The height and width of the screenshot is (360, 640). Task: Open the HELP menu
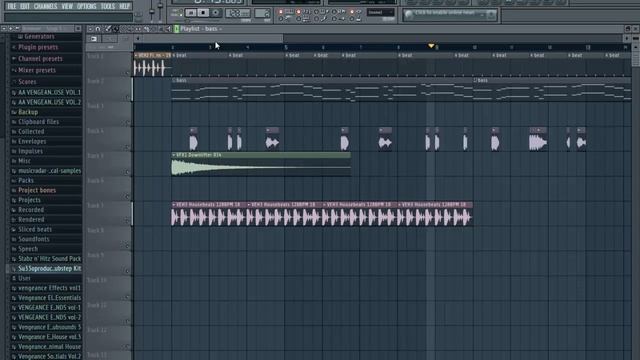124,6
